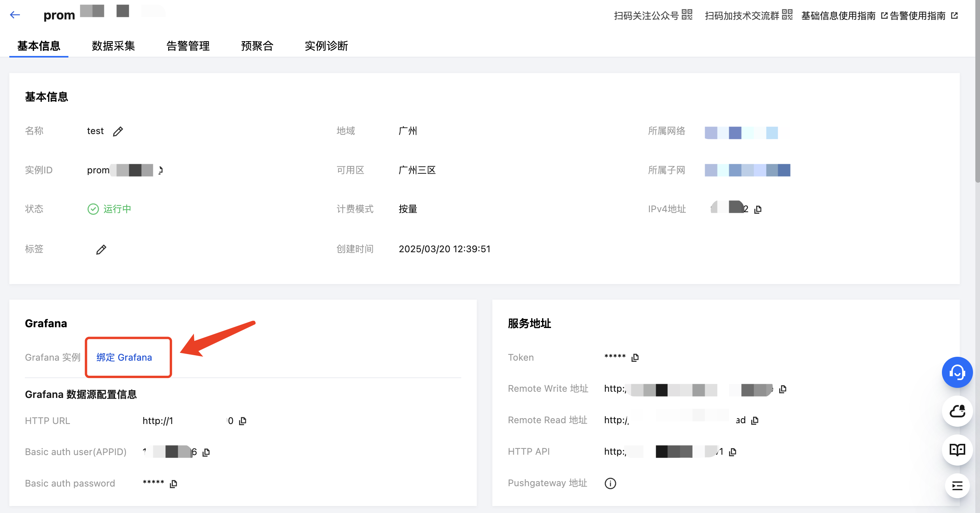Copy the Remote Write address
Viewport: 980px width, 513px height.
(783, 389)
